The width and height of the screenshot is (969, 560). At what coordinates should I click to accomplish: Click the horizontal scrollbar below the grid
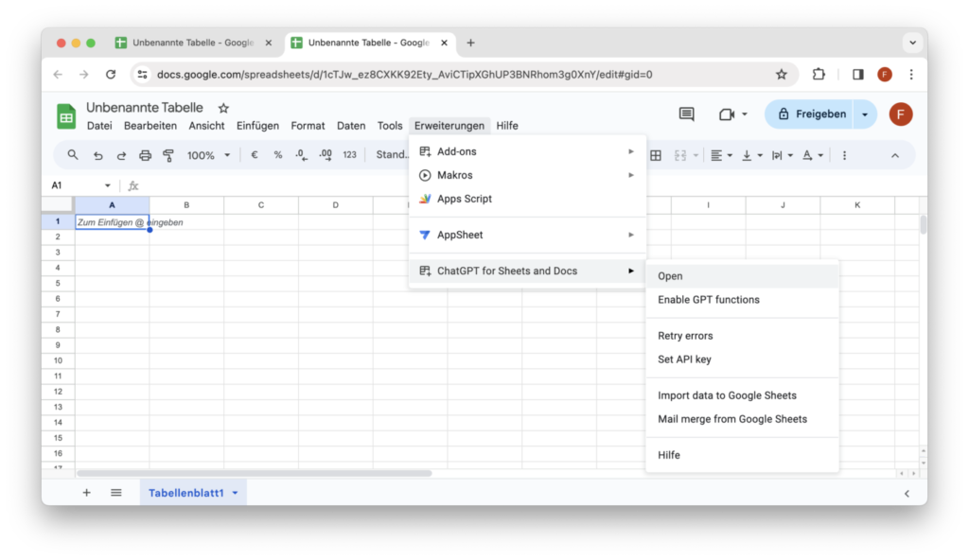click(254, 474)
